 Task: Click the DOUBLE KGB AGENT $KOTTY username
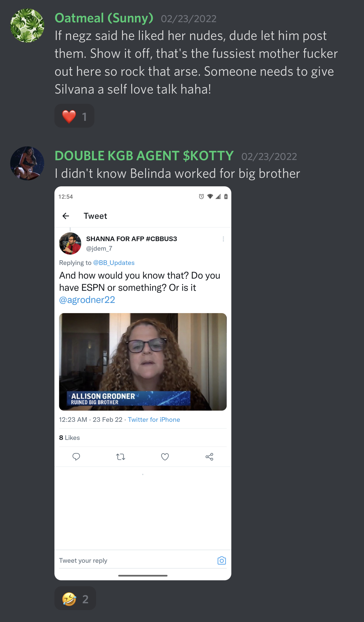(144, 156)
